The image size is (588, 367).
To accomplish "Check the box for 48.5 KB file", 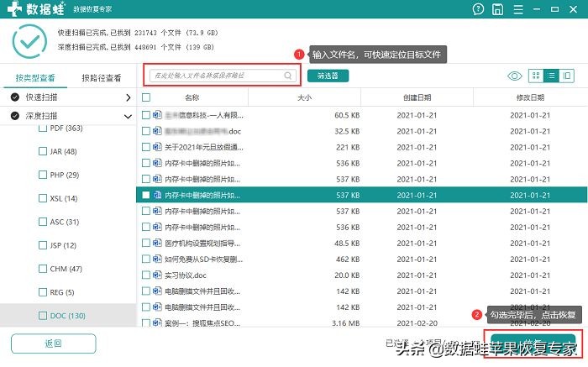I will point(146,244).
